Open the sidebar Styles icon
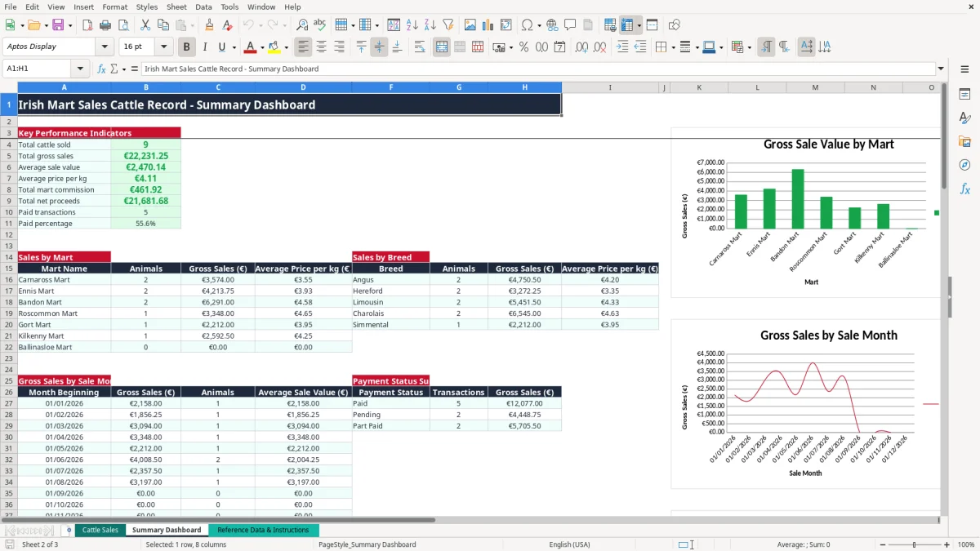The width and height of the screenshot is (980, 551). 964,118
